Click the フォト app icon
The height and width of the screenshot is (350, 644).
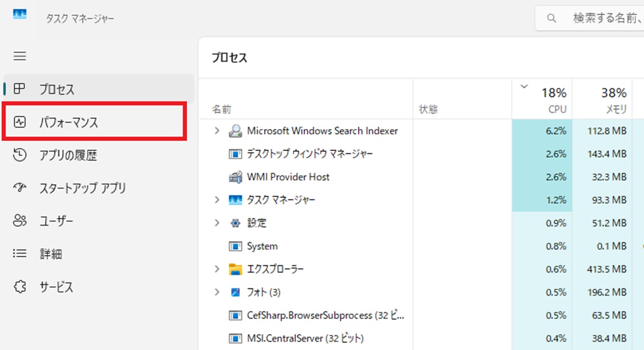(x=236, y=292)
